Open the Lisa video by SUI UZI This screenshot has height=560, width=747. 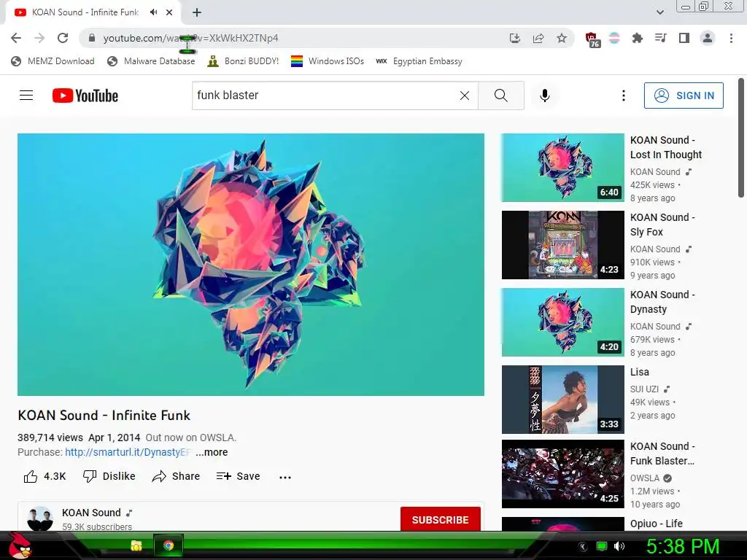(639, 372)
